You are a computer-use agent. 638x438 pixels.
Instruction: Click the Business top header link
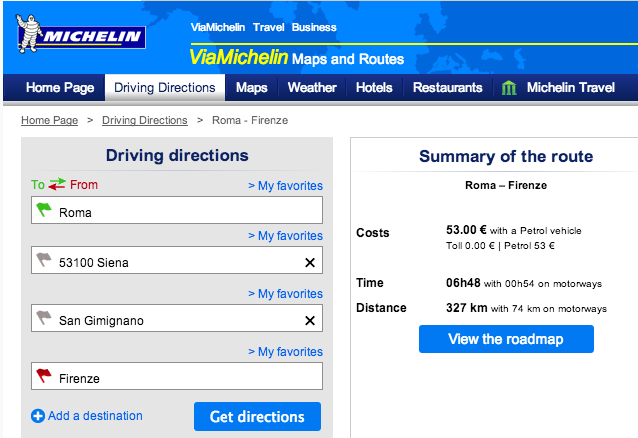[x=314, y=27]
